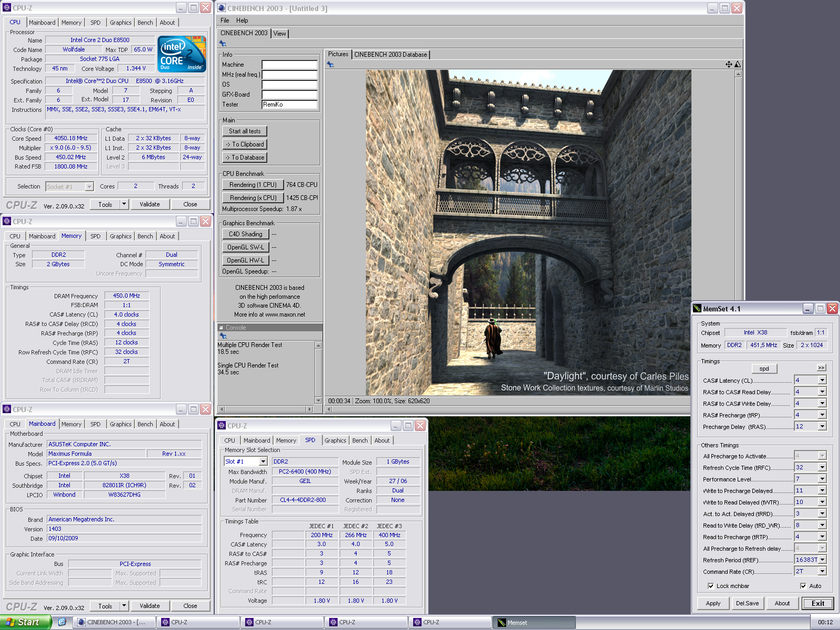The height and width of the screenshot is (630, 840).
Task: Click the >> expand button in MemSet Timings
Action: (821, 368)
